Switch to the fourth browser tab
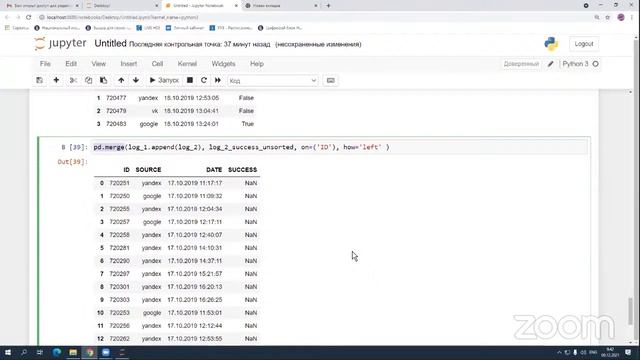 [x=281, y=6]
